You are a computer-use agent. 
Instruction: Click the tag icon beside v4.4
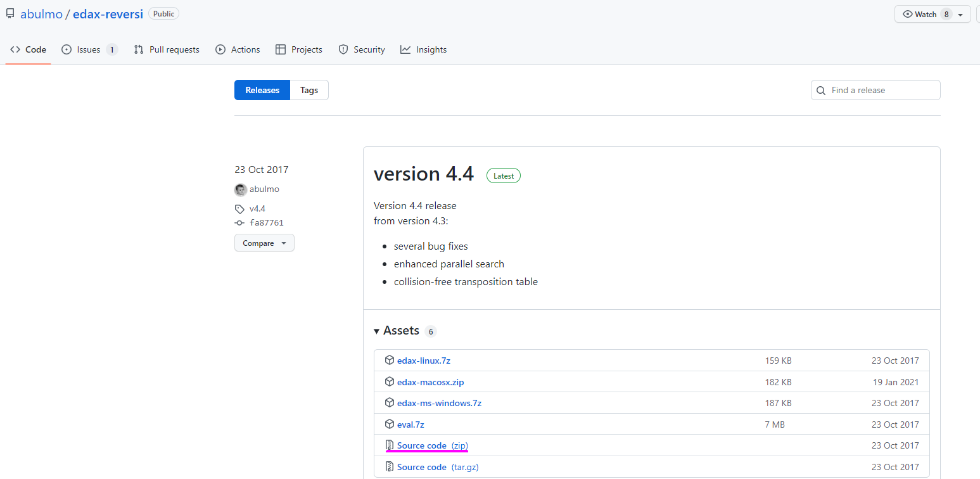click(239, 208)
